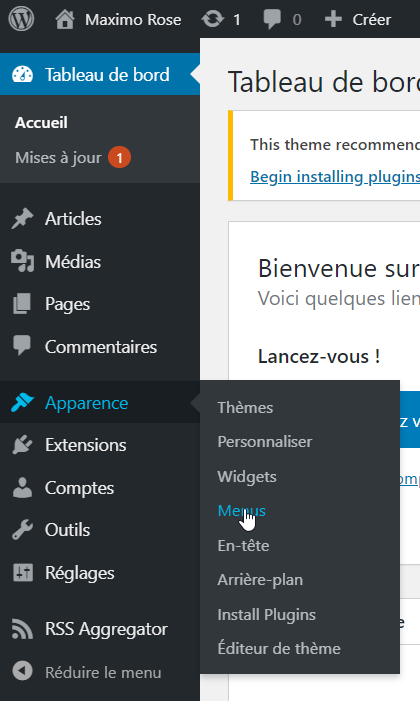Click the home icon beside Maximo Rose
This screenshot has height=701, width=420.
click(65, 20)
